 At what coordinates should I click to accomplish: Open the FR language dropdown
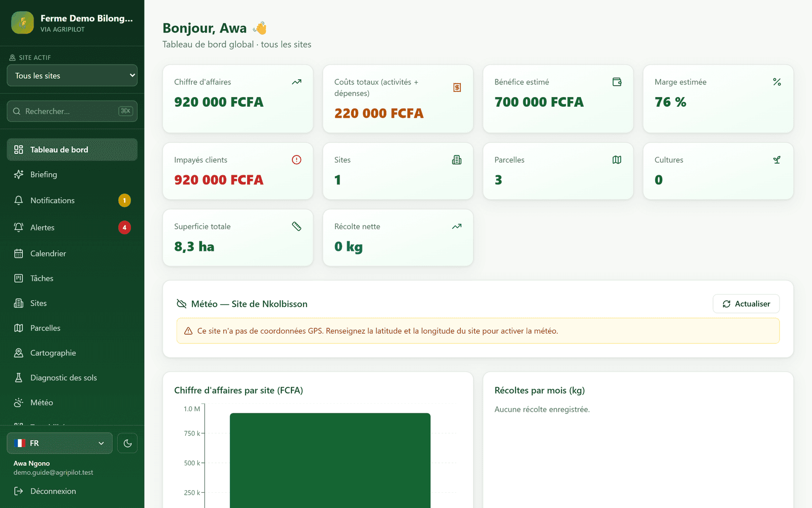(x=60, y=443)
